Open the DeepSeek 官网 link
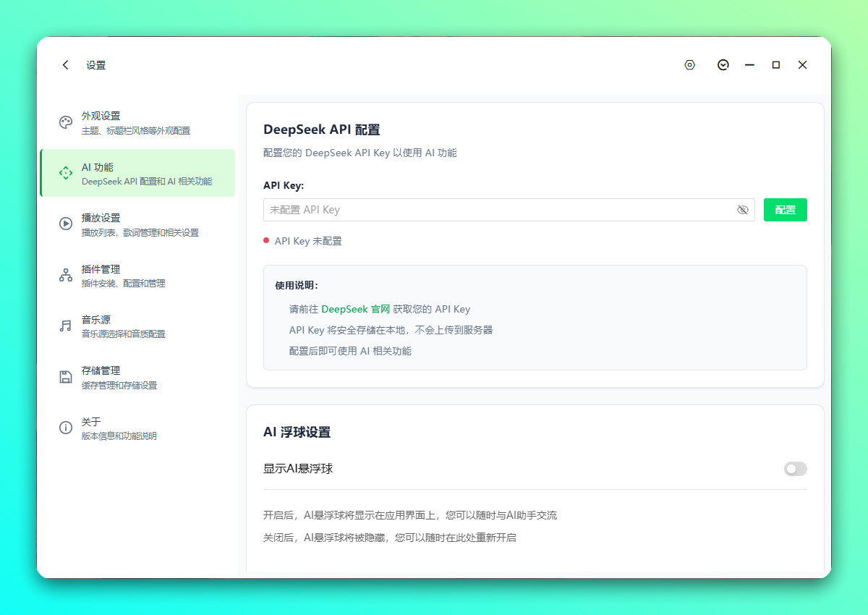 pyautogui.click(x=355, y=309)
